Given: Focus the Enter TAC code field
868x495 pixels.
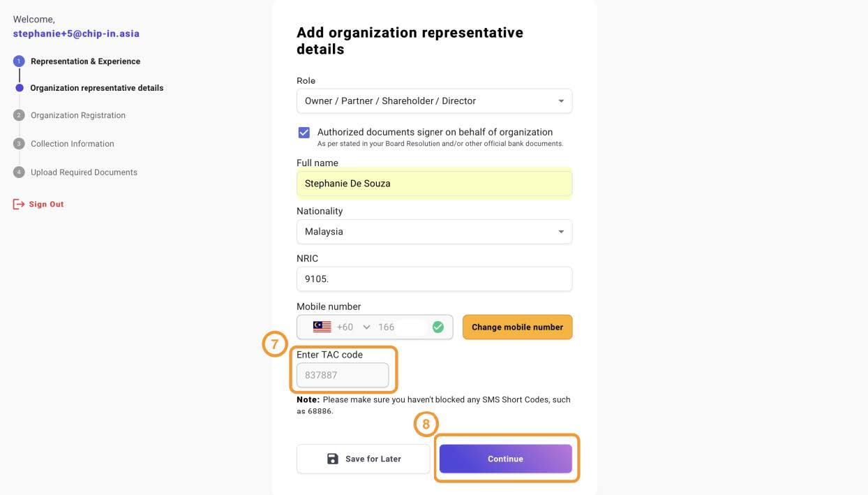Looking at the screenshot, I should coord(343,375).
